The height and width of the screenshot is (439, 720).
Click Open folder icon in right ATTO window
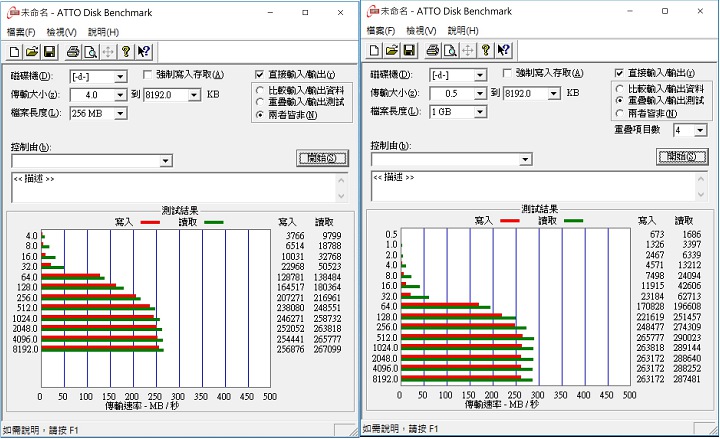pos(392,50)
